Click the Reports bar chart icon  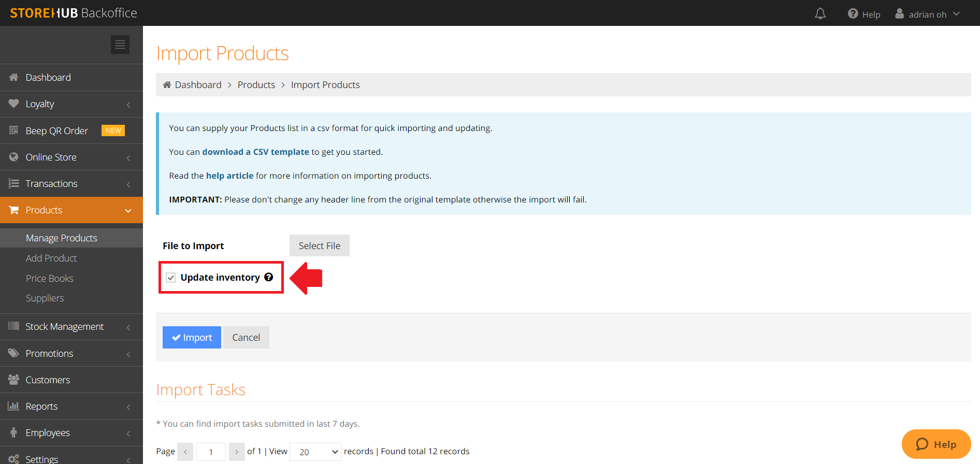coord(14,406)
